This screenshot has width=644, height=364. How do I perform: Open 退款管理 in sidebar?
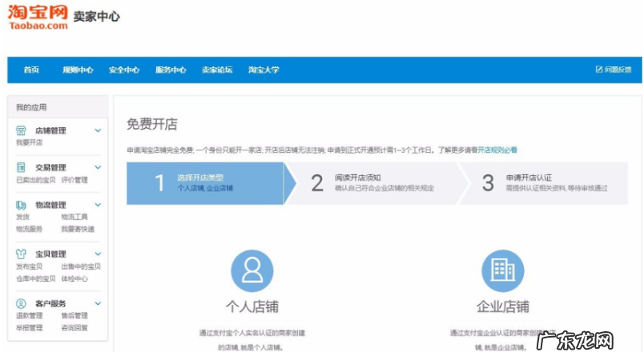point(29,315)
